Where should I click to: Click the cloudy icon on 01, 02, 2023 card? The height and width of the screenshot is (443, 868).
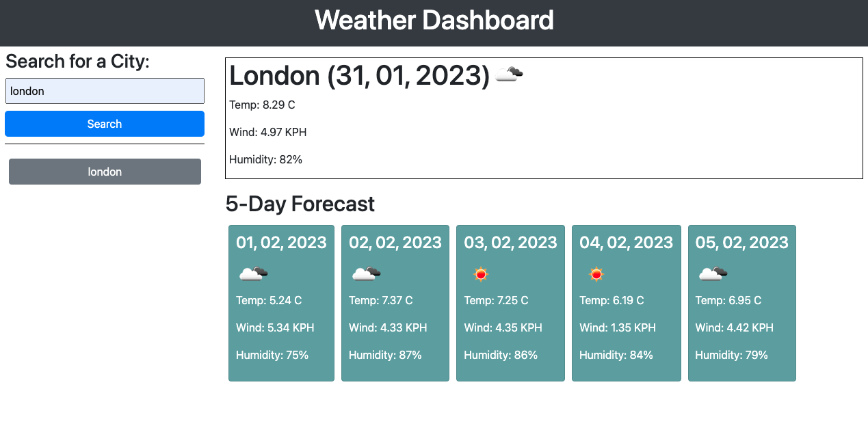pyautogui.click(x=253, y=274)
